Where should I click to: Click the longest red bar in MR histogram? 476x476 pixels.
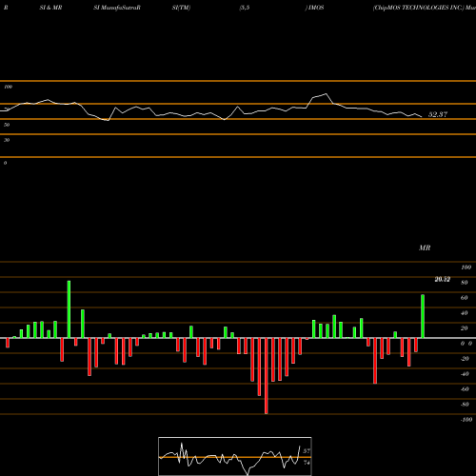pyautogui.click(x=266, y=376)
